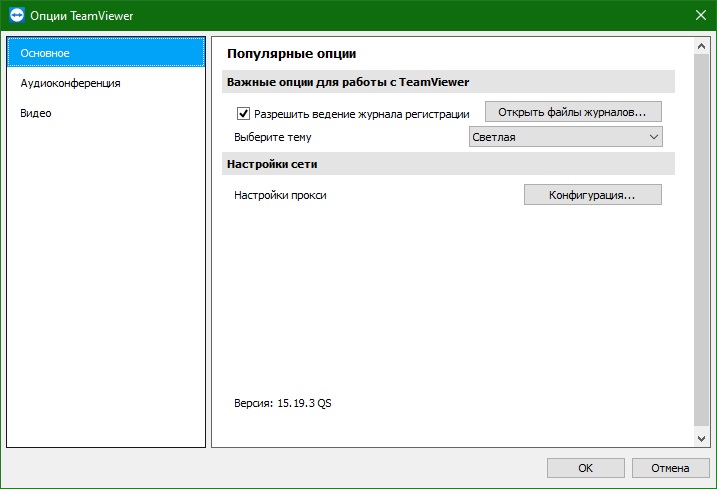
Task: Click the Настройки прокси label
Action: tap(280, 195)
